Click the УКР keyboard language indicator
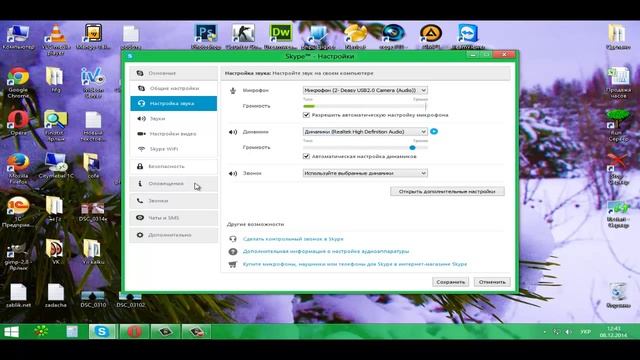The width and height of the screenshot is (640, 360). (586, 332)
